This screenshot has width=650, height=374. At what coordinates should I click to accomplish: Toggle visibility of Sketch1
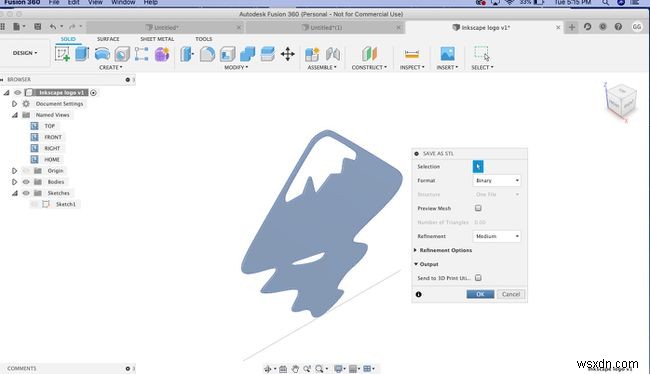34,204
